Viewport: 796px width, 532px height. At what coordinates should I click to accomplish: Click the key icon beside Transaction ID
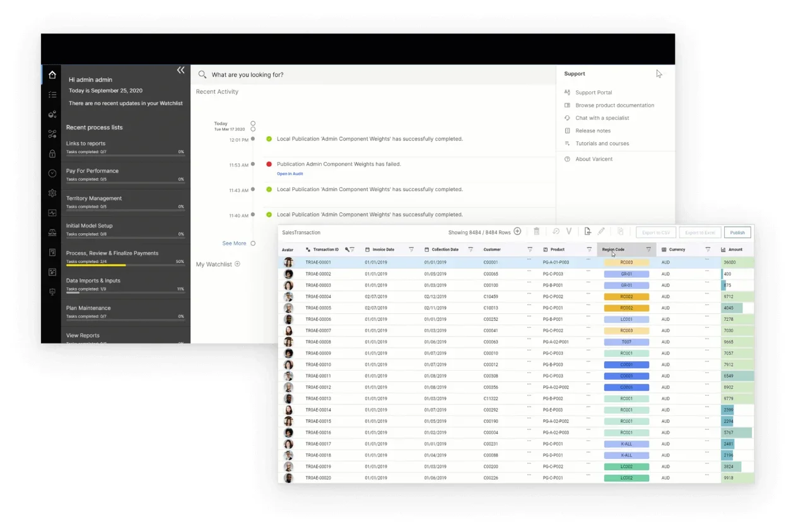click(x=347, y=250)
